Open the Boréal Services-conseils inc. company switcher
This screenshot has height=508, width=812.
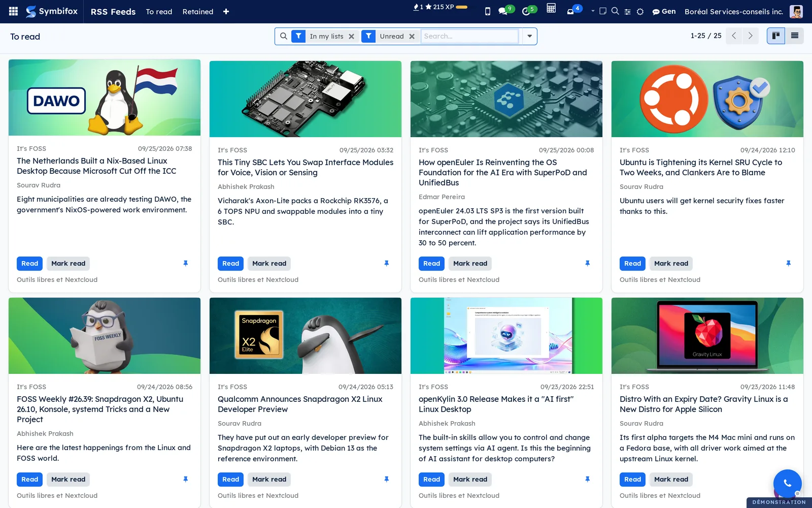(734, 12)
